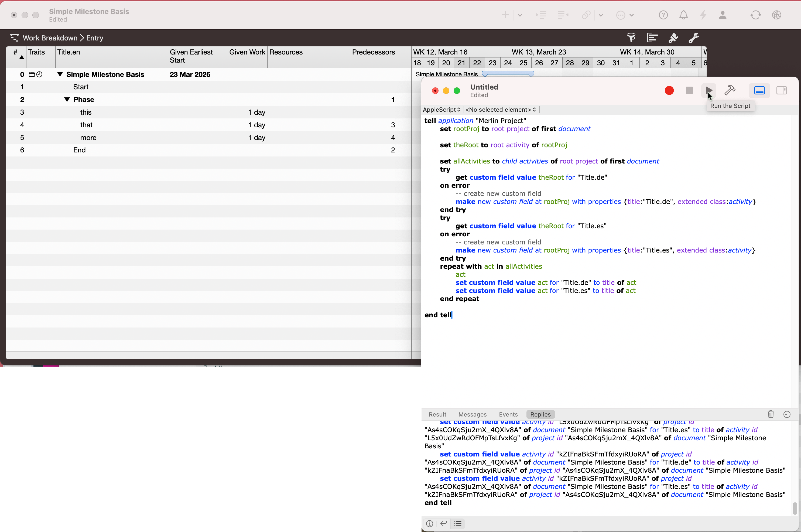Click the Given Work column header
Viewport: 801px width, 532px height.
(x=244, y=57)
